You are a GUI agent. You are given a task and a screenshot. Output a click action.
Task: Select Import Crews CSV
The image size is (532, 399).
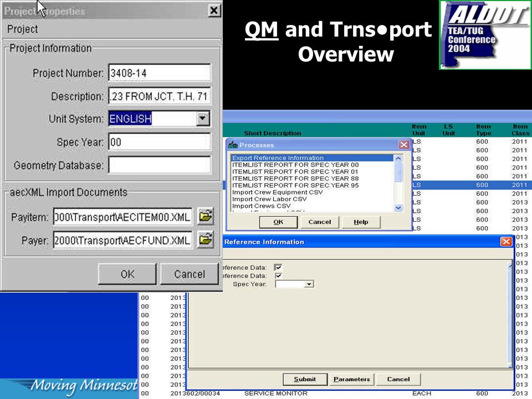click(261, 206)
